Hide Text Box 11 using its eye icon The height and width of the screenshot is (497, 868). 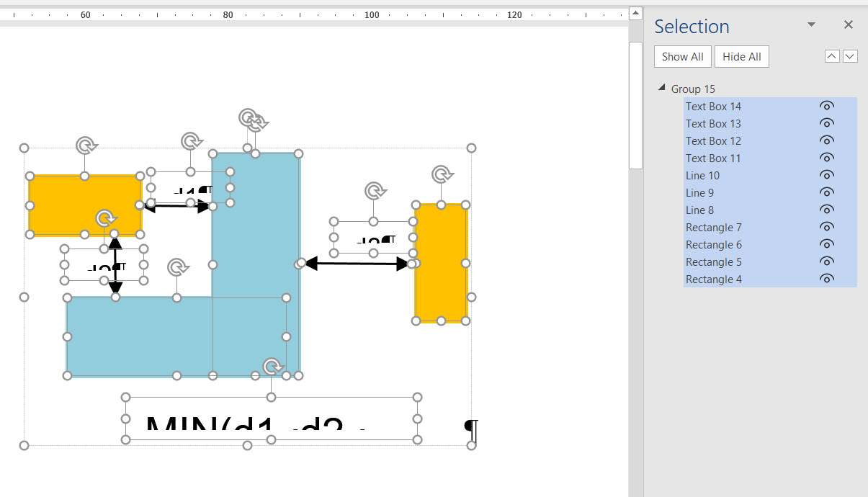[827, 158]
